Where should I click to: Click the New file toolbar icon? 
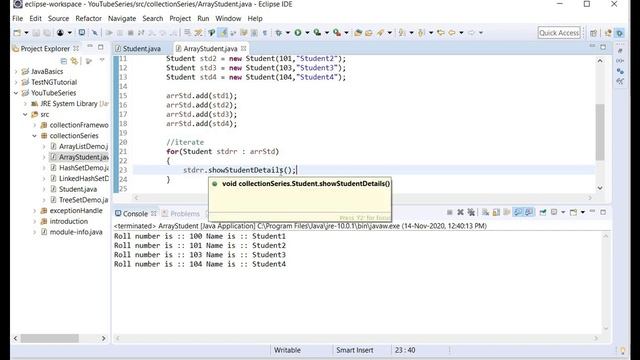(x=17, y=33)
